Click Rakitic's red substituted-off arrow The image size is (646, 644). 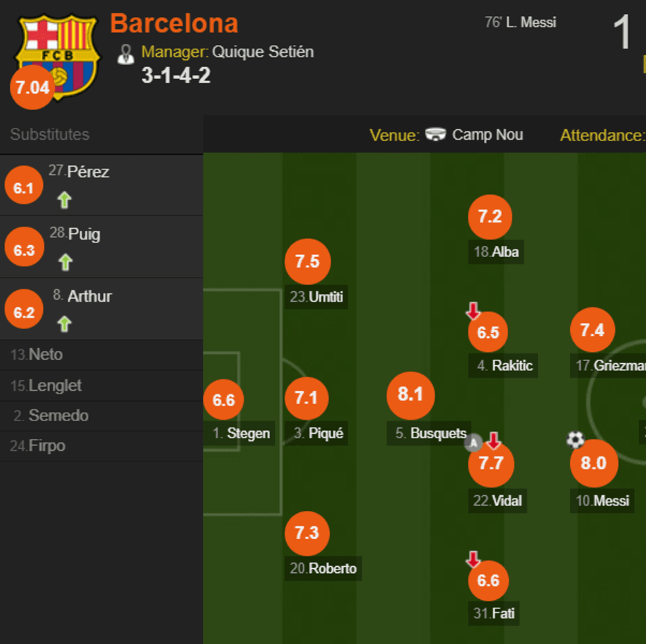pos(473,310)
